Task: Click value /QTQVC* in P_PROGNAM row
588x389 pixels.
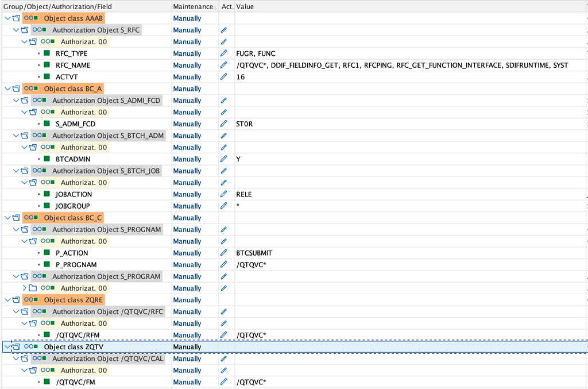Action: pos(252,265)
